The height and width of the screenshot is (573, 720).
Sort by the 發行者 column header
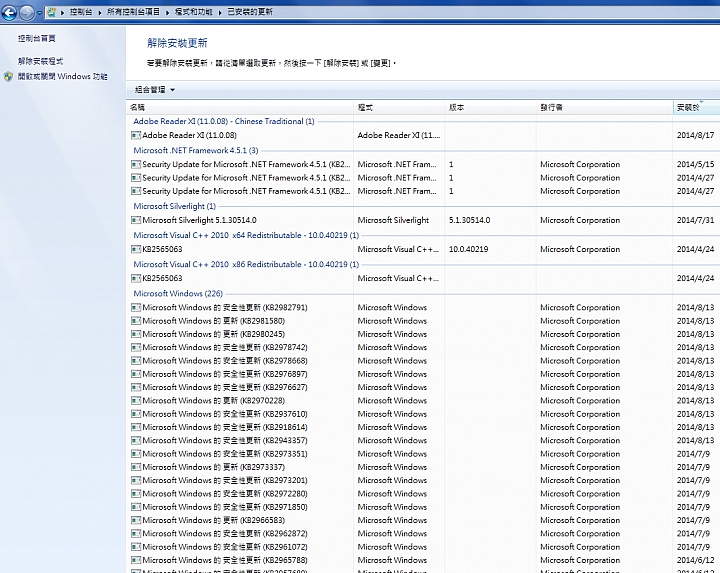[604, 107]
